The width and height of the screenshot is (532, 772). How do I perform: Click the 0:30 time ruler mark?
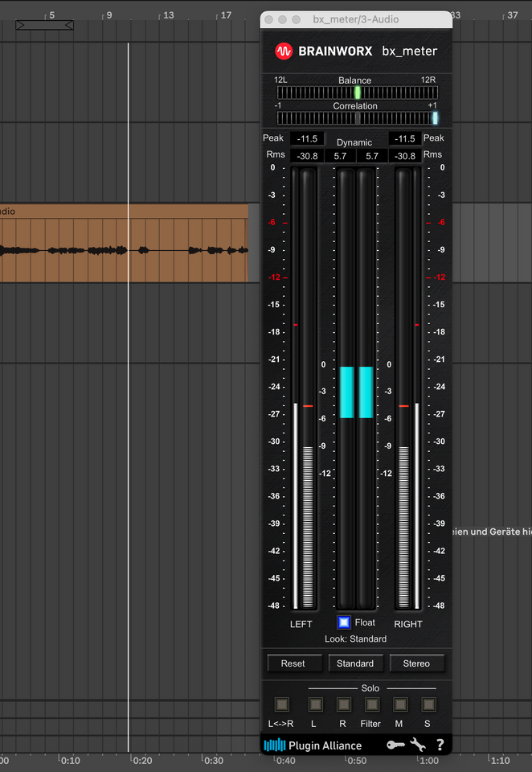(x=213, y=761)
